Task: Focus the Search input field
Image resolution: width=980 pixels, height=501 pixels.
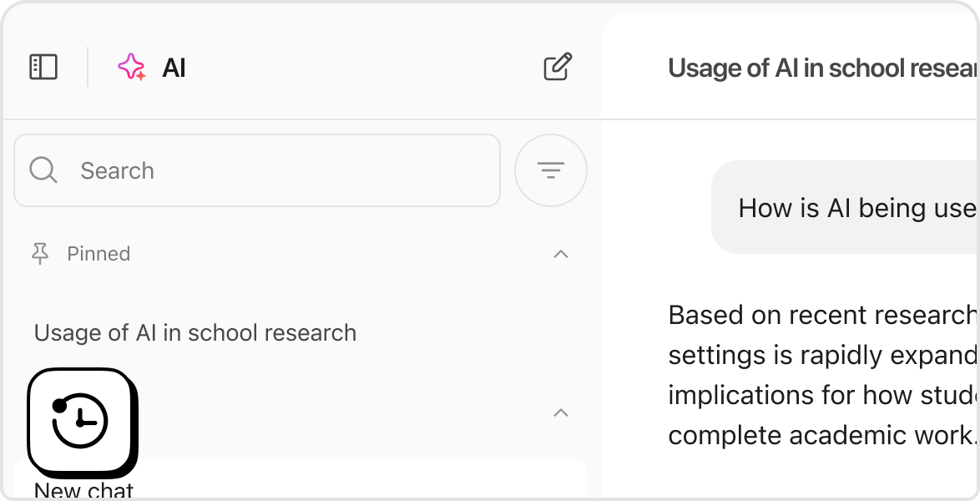Action: pos(275,170)
